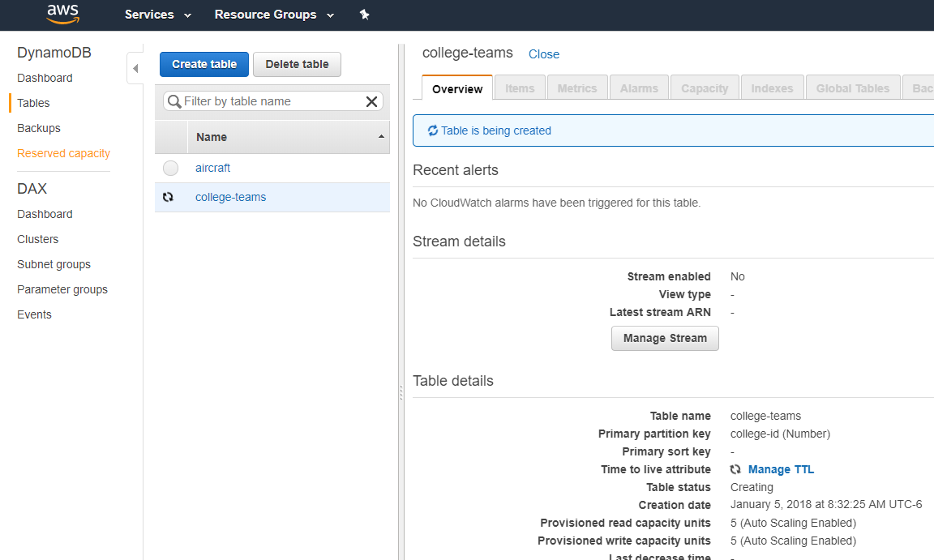This screenshot has width=934, height=560.
Task: Open DAX Events in the sidebar
Action: [x=34, y=314]
